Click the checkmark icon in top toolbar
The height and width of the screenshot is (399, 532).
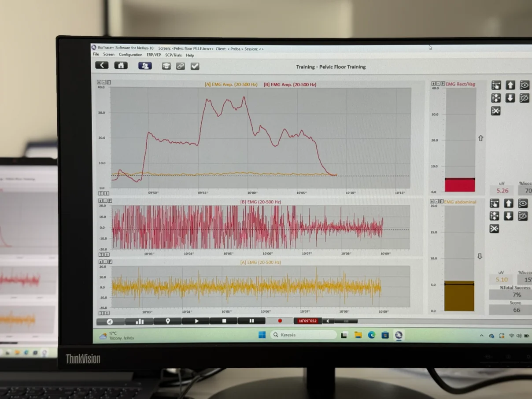tap(195, 66)
